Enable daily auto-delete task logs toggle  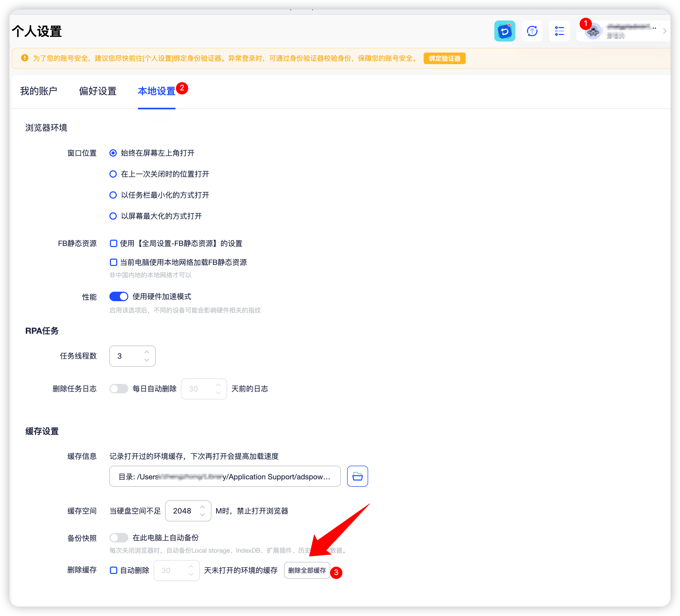point(119,389)
